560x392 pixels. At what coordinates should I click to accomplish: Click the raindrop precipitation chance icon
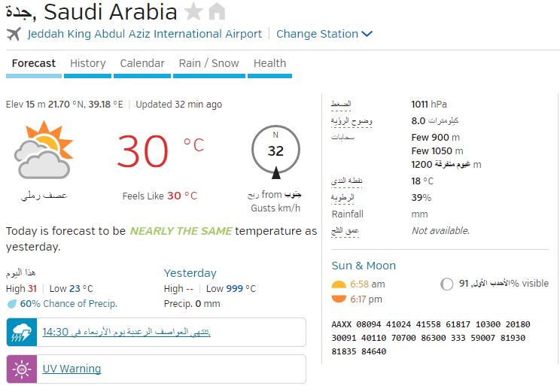click(12, 304)
